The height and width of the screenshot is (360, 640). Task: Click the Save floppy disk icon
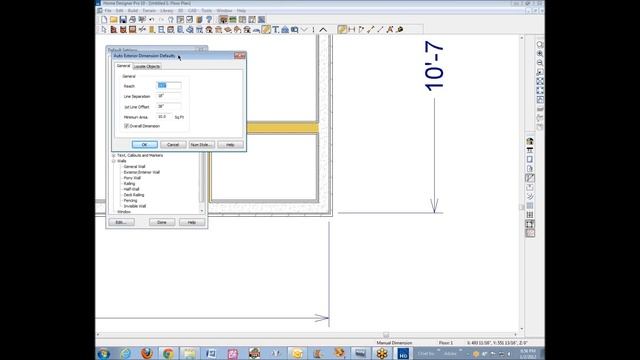123,20
